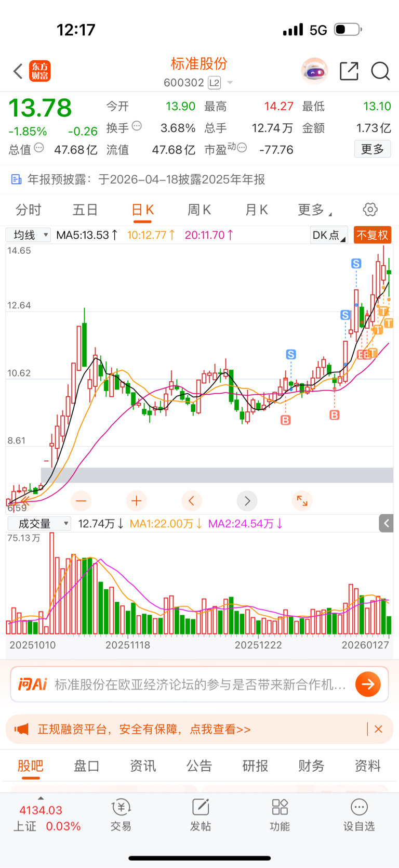Tap the share export icon
The image size is (399, 868).
click(x=349, y=71)
